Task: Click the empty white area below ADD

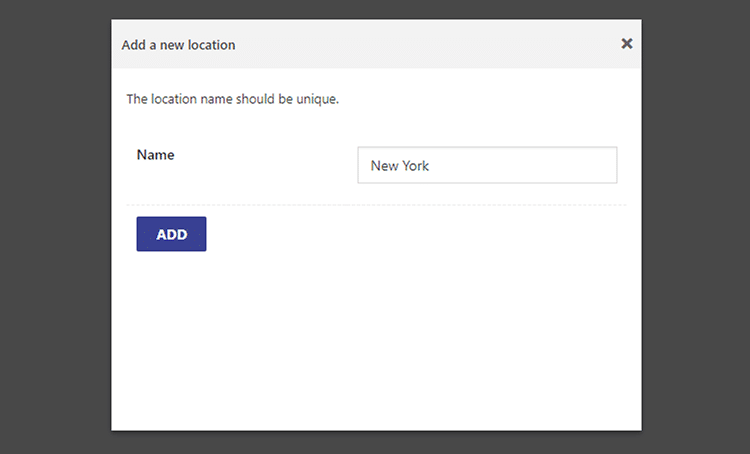Action: 376,340
